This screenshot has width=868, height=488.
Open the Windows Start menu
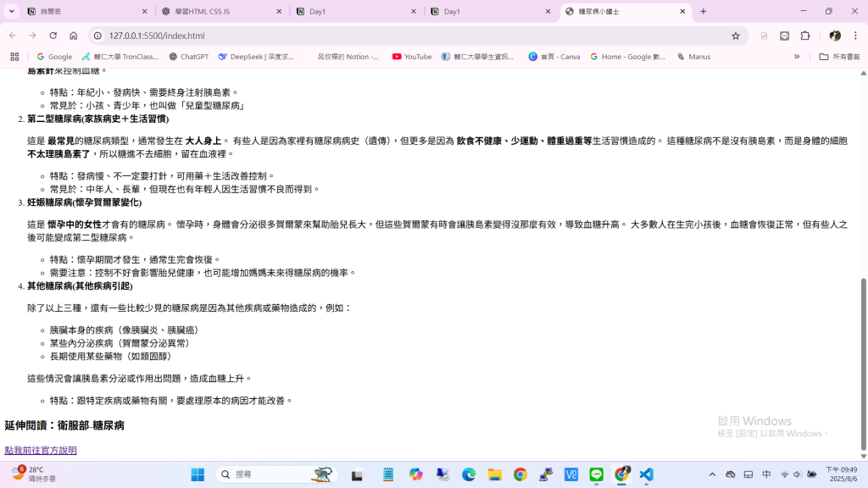pyautogui.click(x=198, y=474)
